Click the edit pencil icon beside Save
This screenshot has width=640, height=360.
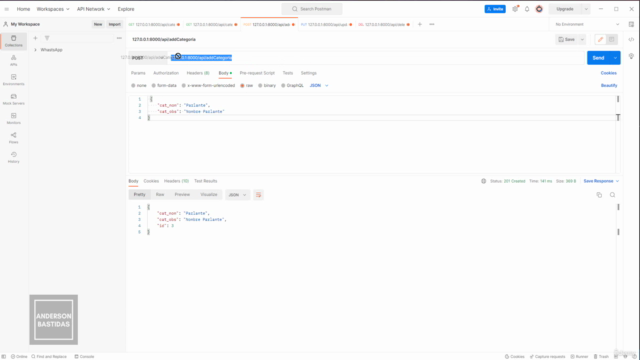[x=600, y=40]
